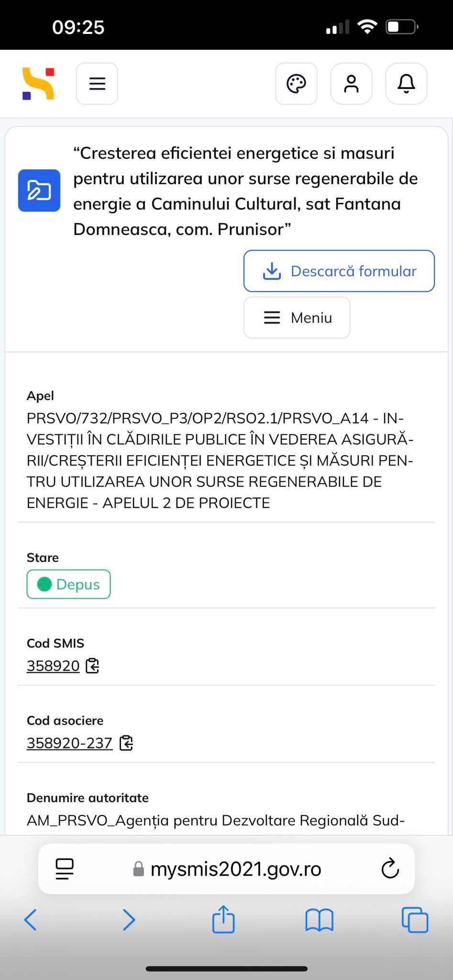Click the Depus status badge
Screen dimensions: 453x980
coord(68,584)
